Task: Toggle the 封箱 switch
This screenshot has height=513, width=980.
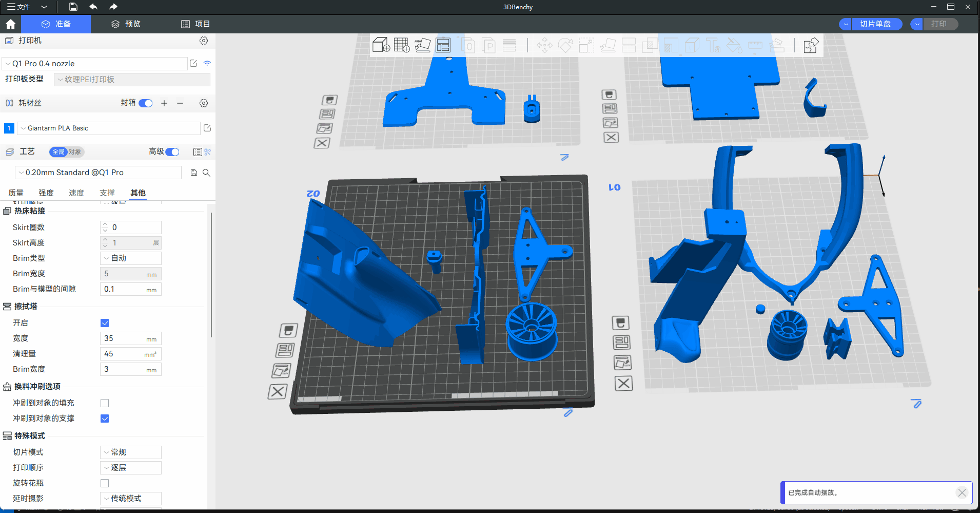Action: coord(146,103)
